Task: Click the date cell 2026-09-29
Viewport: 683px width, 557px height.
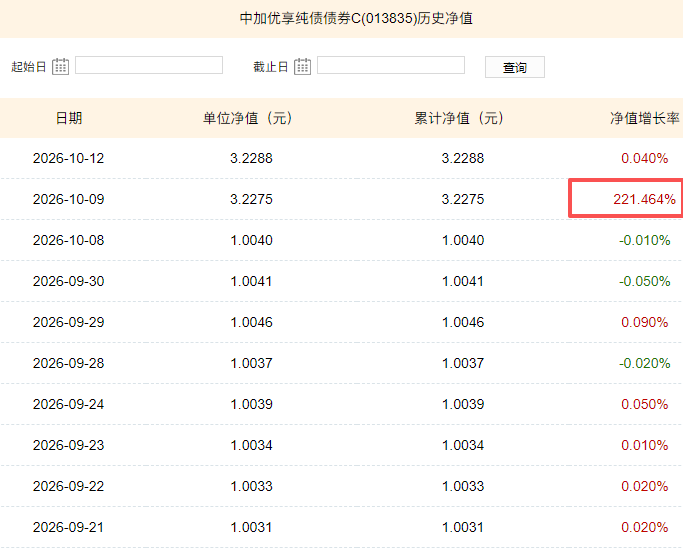Action: (68, 322)
